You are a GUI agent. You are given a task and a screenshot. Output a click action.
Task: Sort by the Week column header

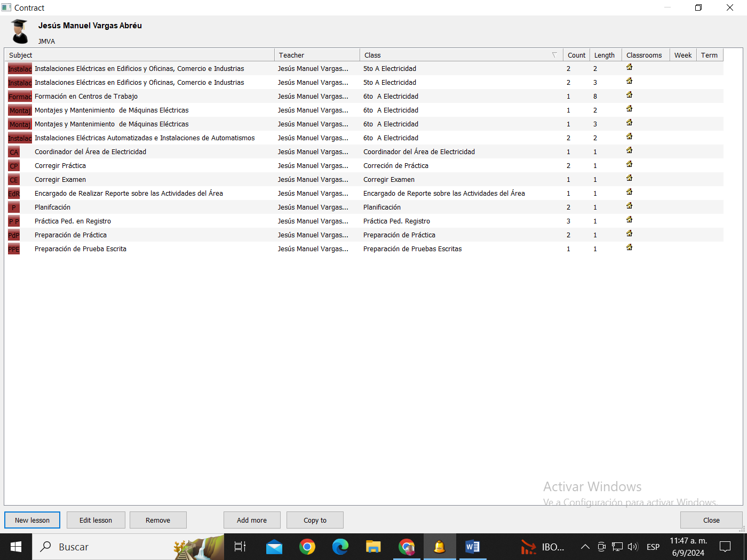pyautogui.click(x=683, y=55)
